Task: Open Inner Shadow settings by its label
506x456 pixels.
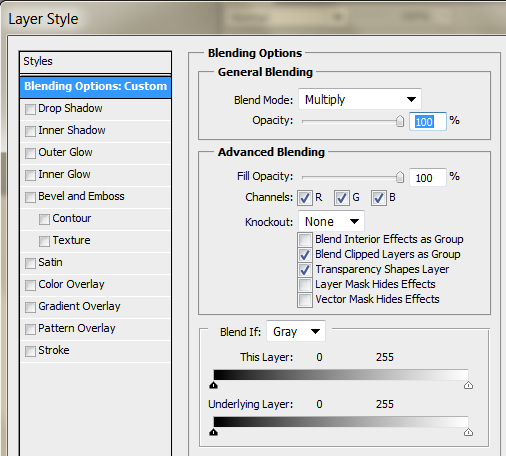Action: 72,130
